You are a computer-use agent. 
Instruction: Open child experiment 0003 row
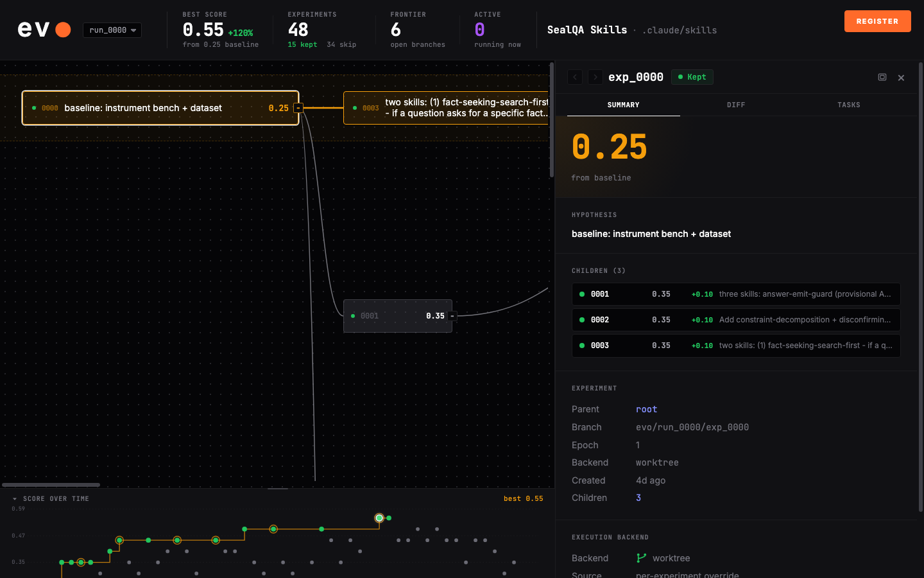coord(736,346)
